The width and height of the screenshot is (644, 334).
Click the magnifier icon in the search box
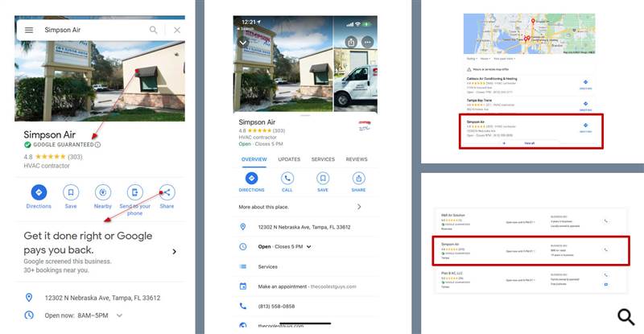(x=154, y=30)
